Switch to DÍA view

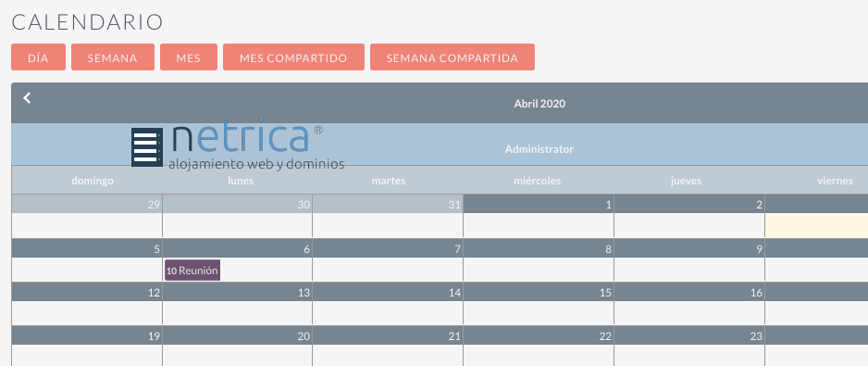(x=38, y=57)
